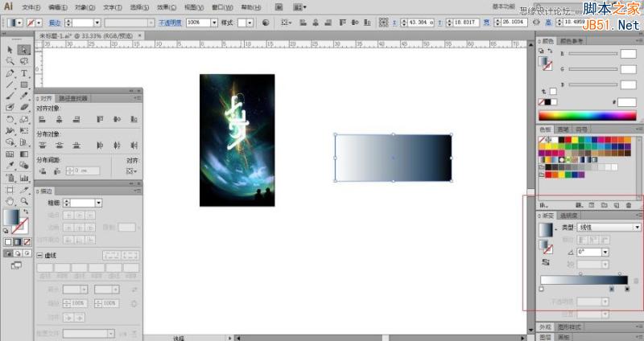Viewport: 644px width, 341px height.
Task: Toggle the dashed line checkbox
Action: point(39,255)
